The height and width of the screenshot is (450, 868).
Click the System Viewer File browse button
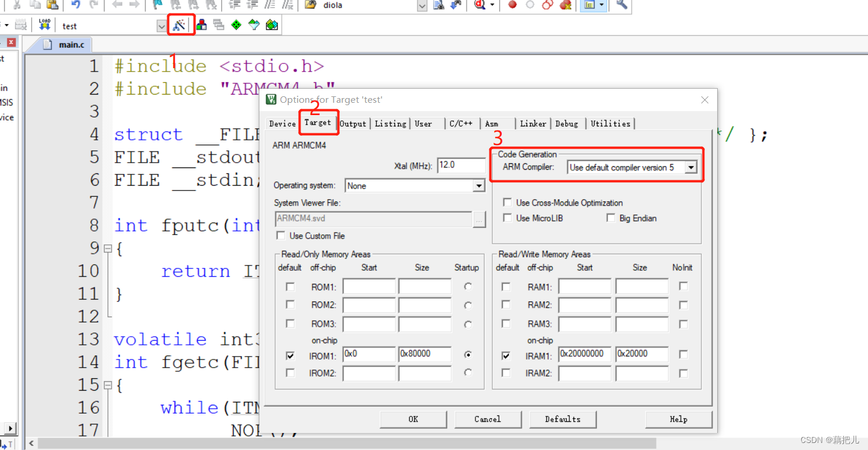pos(479,219)
